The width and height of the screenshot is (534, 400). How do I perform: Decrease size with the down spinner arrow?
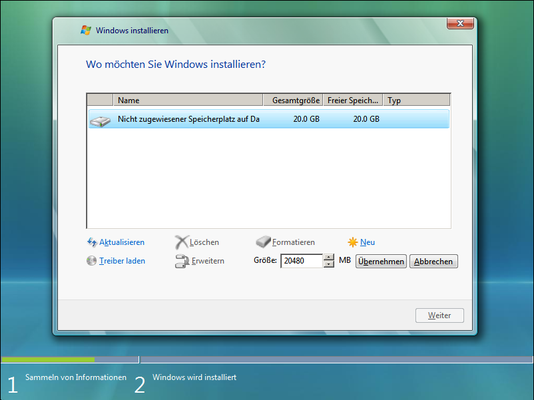click(x=328, y=264)
